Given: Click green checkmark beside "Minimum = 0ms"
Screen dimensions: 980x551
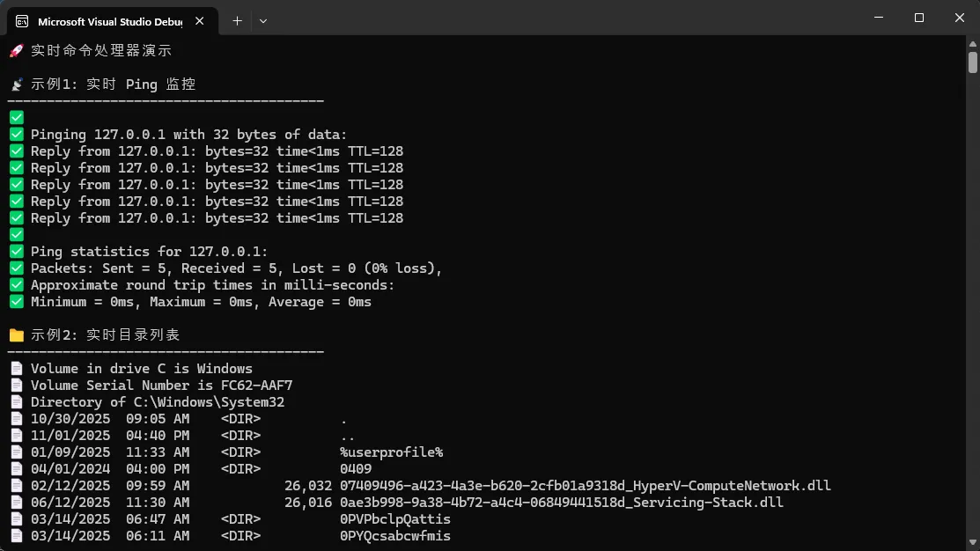Looking at the screenshot, I should 16,302.
